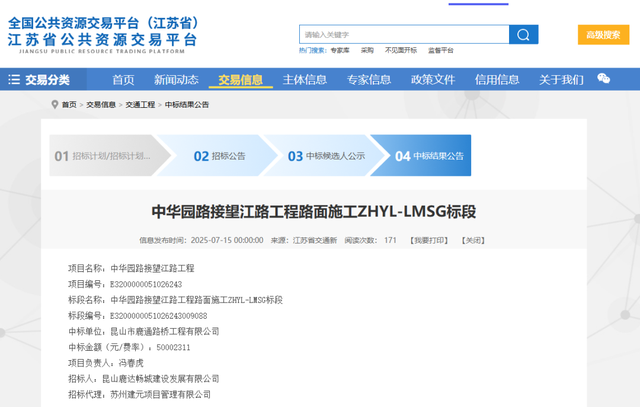The height and width of the screenshot is (407, 640).
Task: Open 专家信息 menu item
Action: 369,80
